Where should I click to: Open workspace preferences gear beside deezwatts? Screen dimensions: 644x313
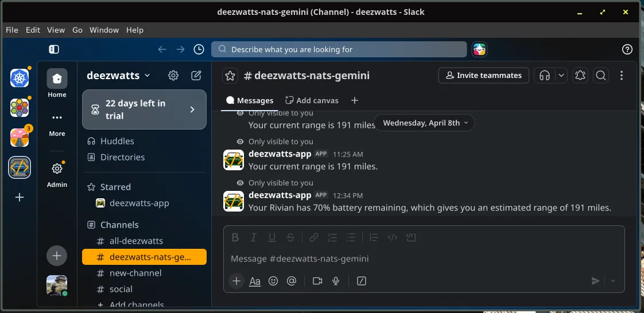point(173,76)
